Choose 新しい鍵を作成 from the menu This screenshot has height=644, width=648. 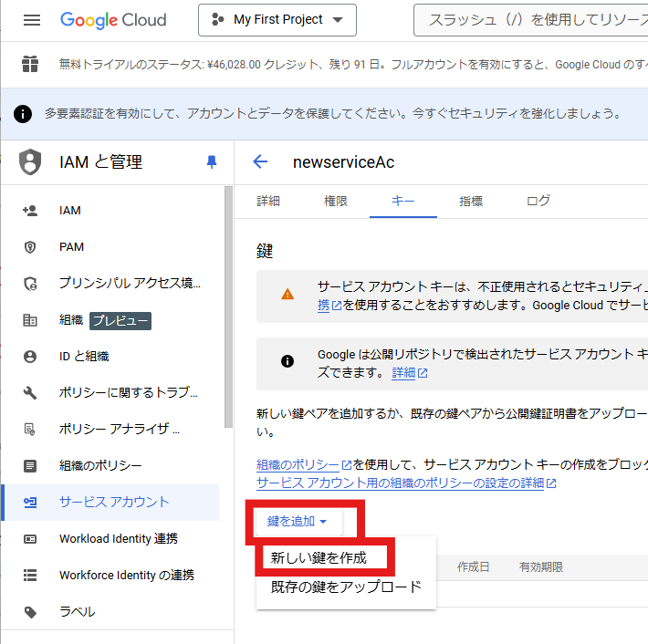(x=319, y=558)
